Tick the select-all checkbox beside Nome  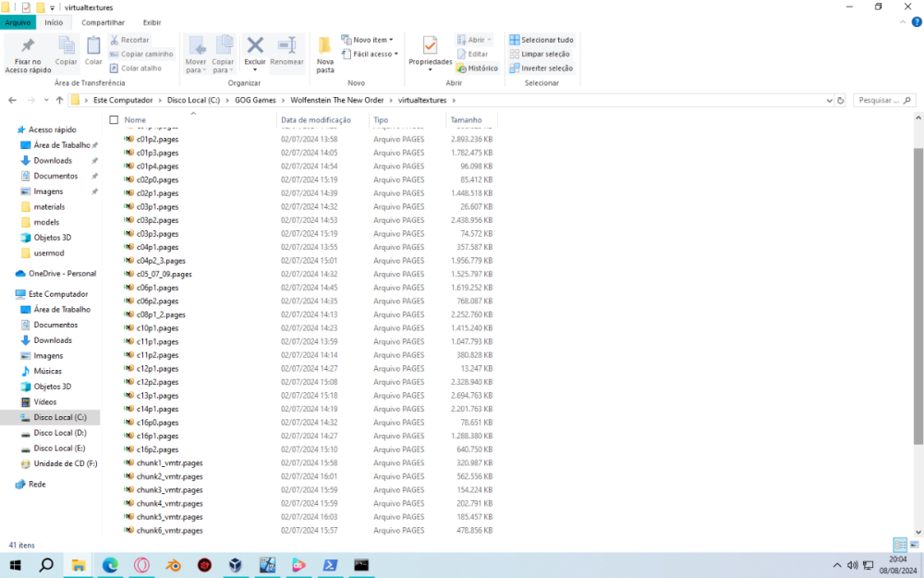click(114, 120)
